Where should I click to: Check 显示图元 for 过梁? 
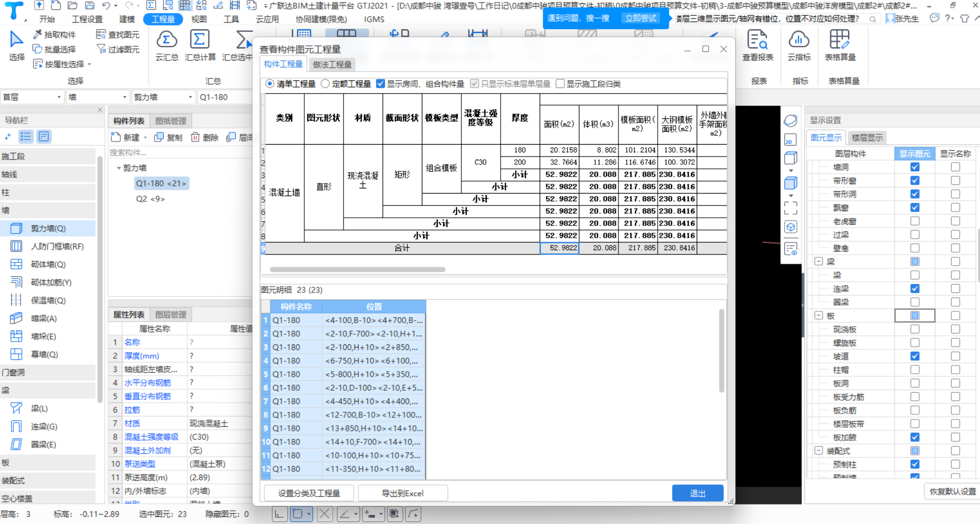915,235
